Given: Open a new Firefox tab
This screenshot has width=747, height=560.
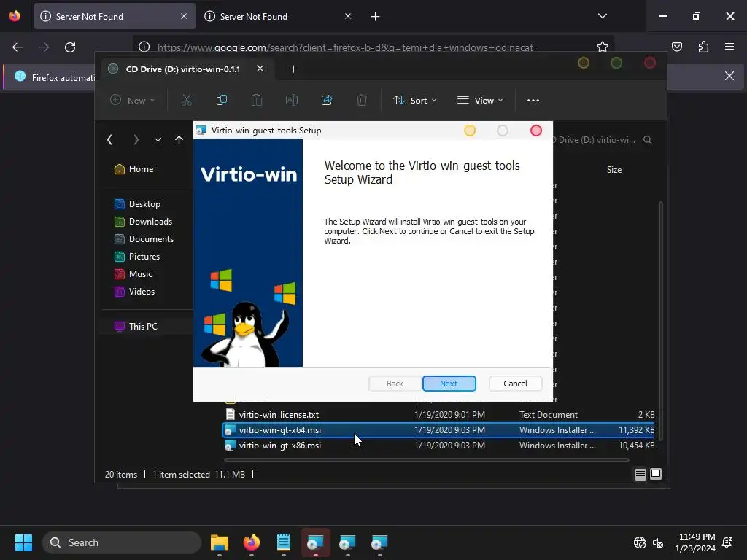Looking at the screenshot, I should [376, 16].
